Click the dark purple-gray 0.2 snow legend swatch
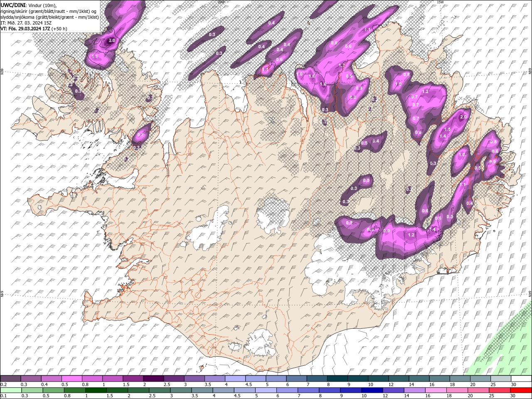 click(x=10, y=379)
